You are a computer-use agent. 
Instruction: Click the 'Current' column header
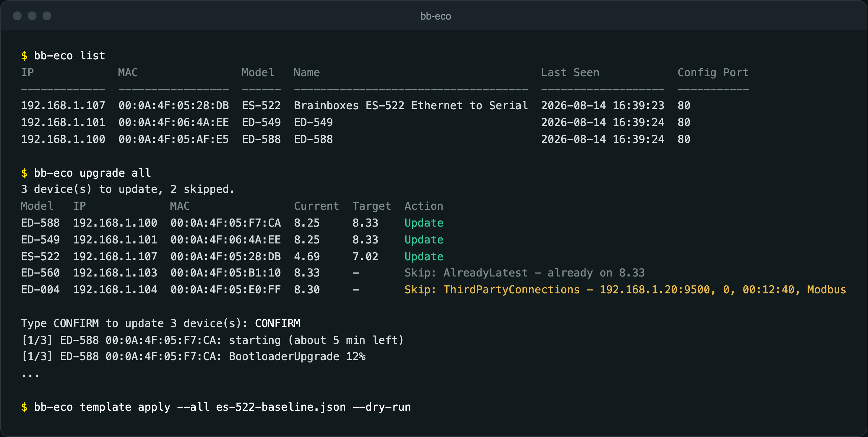click(316, 206)
